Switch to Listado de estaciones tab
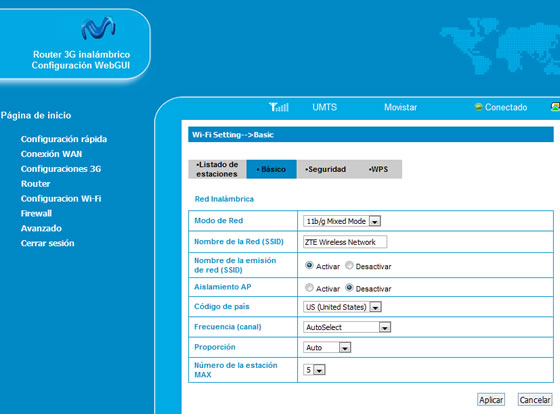Image resolution: width=560 pixels, height=414 pixels. 217,169
